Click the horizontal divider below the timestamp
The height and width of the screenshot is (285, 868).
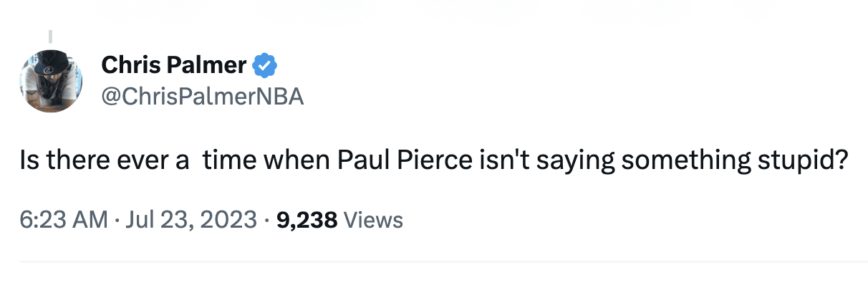[443, 262]
